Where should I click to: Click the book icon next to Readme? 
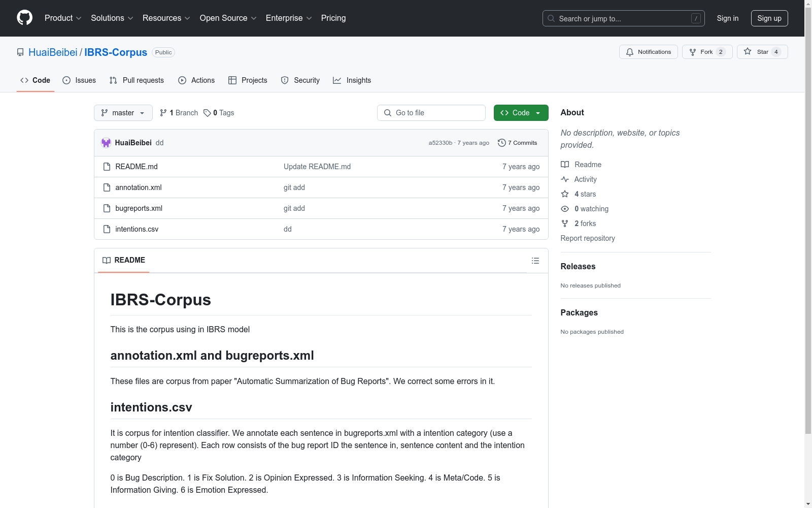pyautogui.click(x=565, y=165)
